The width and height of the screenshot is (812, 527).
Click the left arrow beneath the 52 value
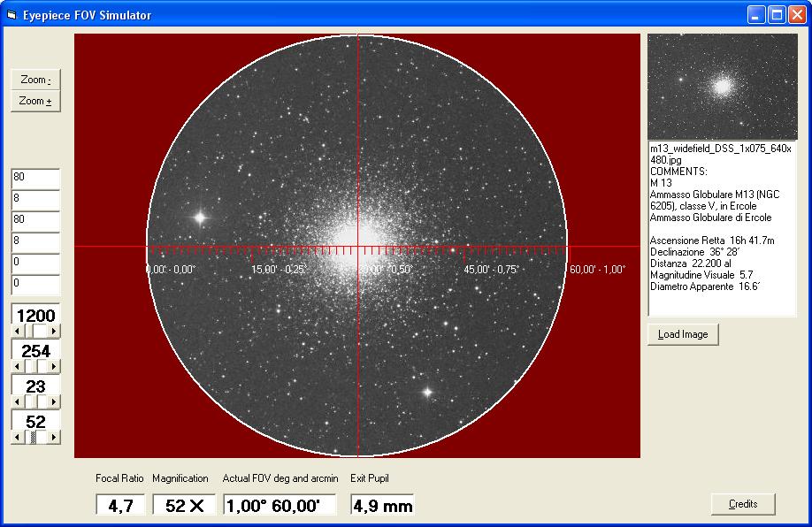(x=17, y=438)
